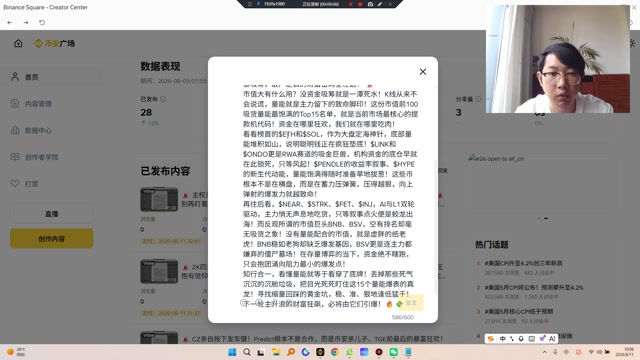
Task: Show hidden system tray icons
Action: pos(544,352)
